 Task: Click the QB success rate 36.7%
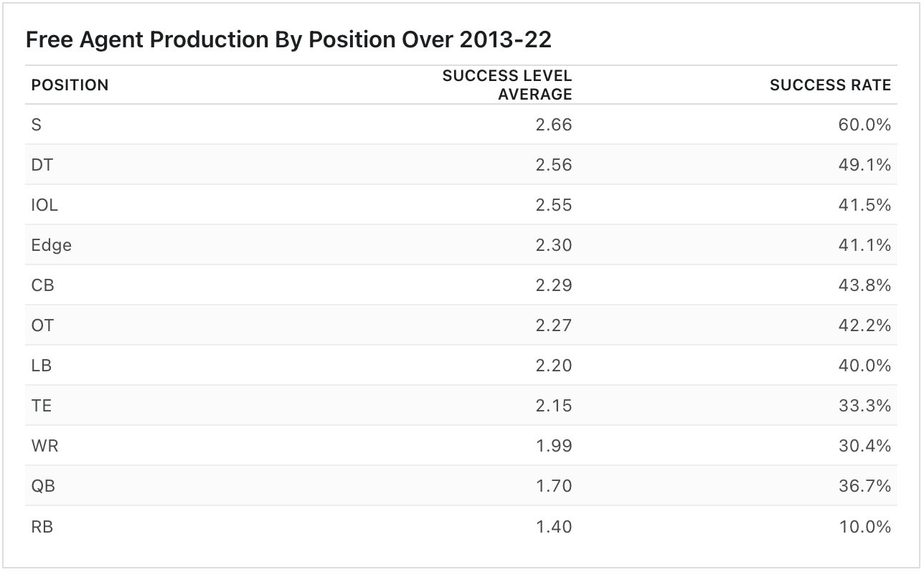click(x=864, y=487)
